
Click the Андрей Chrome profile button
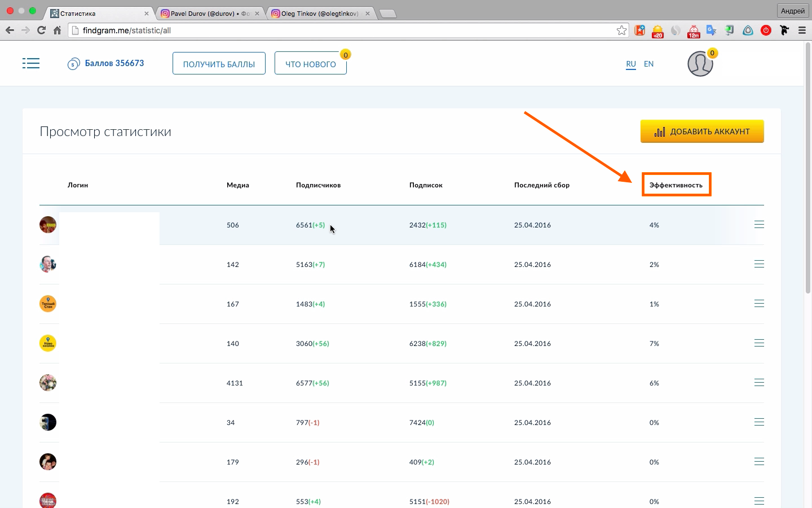point(793,11)
